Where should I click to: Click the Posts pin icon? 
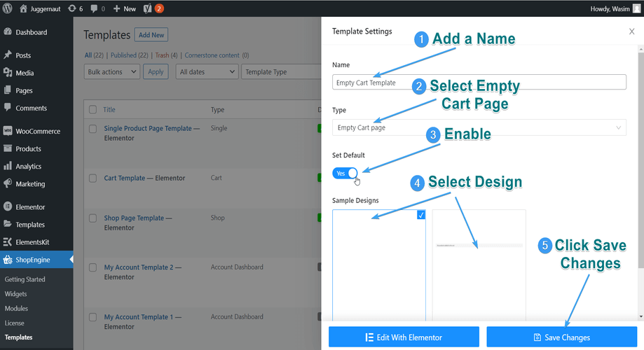[x=8, y=55]
